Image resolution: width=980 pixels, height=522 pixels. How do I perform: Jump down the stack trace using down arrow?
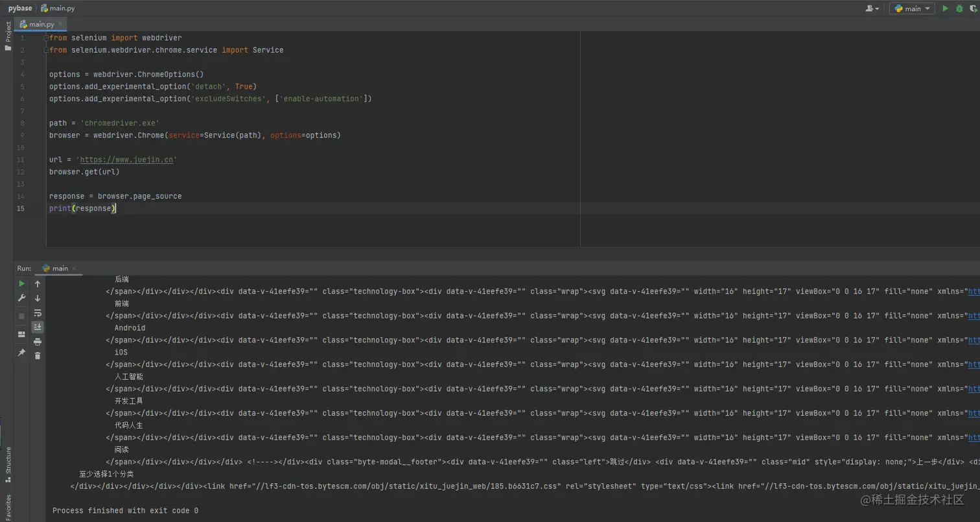pos(38,298)
